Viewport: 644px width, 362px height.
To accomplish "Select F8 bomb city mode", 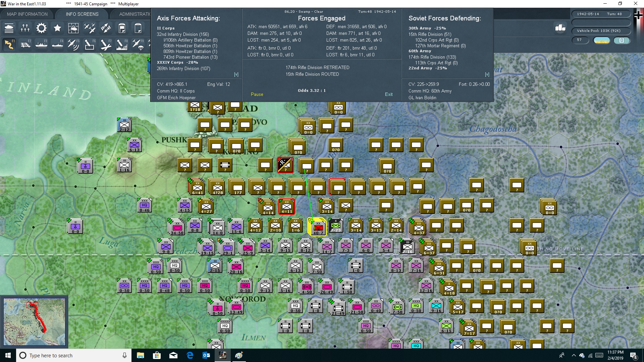I will [x=122, y=44].
